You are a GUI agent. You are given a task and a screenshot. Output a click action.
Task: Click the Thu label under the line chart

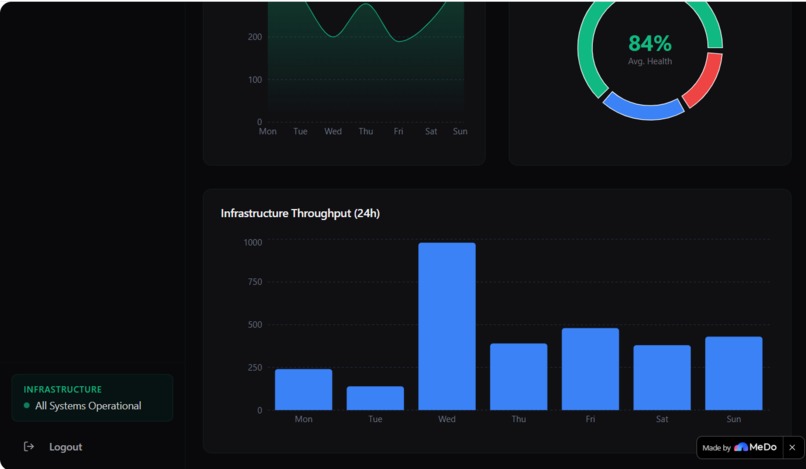click(x=365, y=131)
